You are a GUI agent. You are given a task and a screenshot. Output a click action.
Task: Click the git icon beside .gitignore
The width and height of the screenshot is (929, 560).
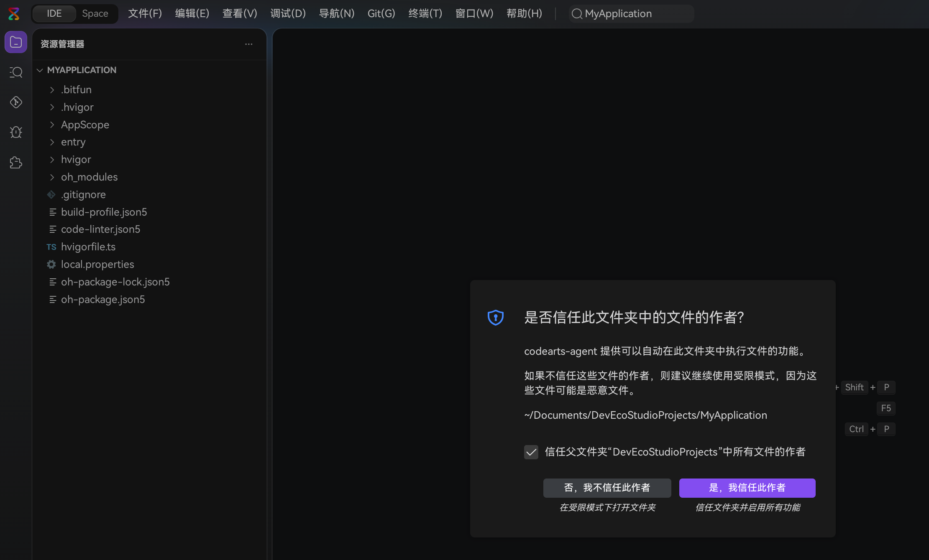[51, 195]
